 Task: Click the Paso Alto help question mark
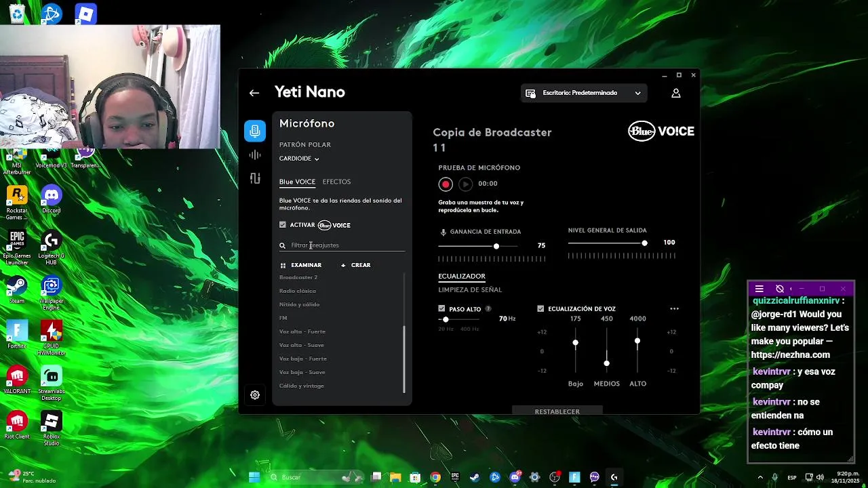coord(488,308)
